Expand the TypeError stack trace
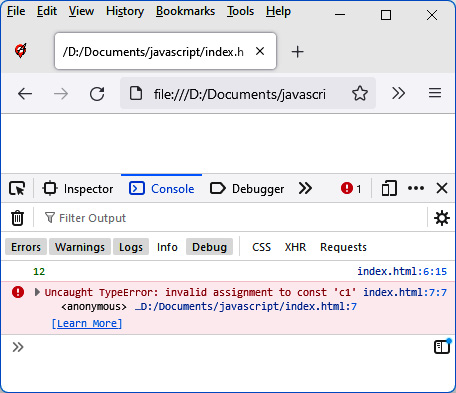This screenshot has width=456, height=393. click(x=37, y=292)
